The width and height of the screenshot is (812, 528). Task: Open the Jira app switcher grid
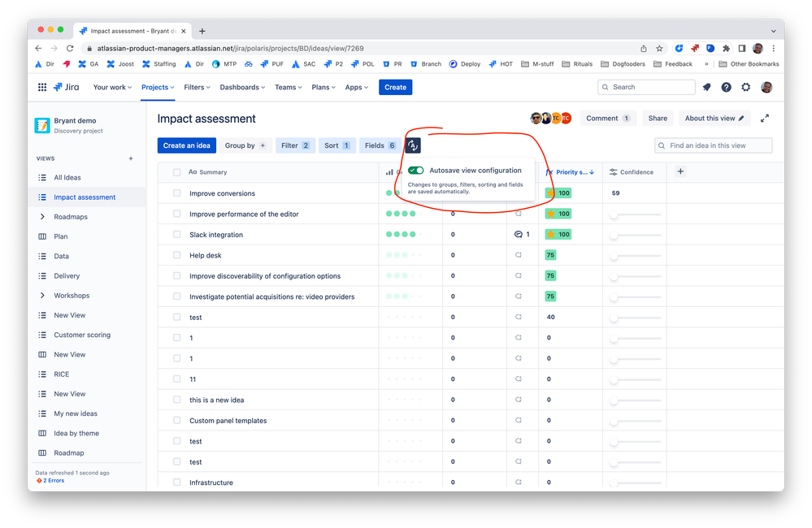click(x=42, y=87)
